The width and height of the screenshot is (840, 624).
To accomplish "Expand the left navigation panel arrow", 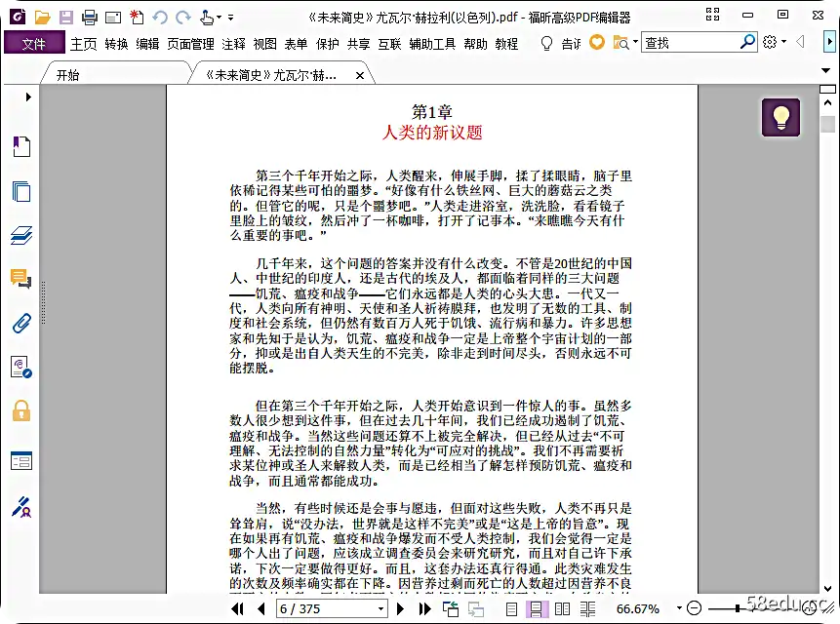I will click(x=28, y=97).
